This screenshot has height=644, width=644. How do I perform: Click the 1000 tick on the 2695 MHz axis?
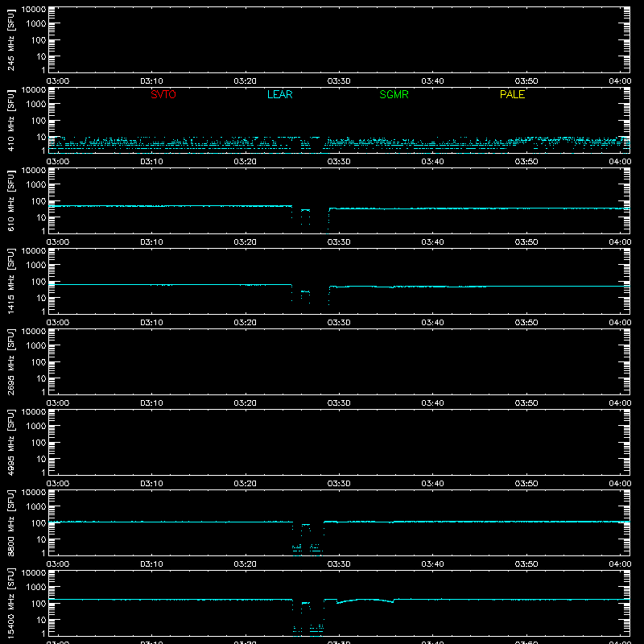[x=36, y=346]
